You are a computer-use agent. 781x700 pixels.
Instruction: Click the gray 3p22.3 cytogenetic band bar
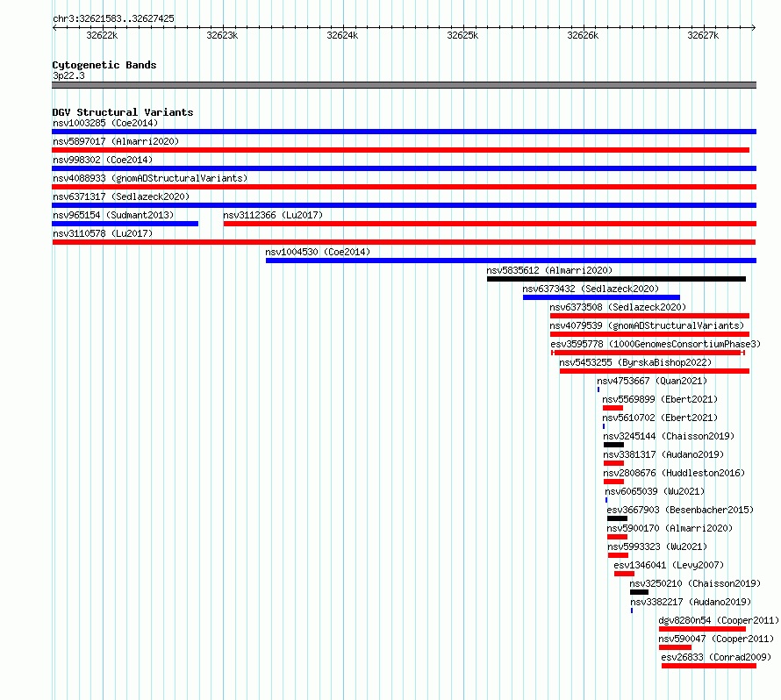(x=404, y=85)
